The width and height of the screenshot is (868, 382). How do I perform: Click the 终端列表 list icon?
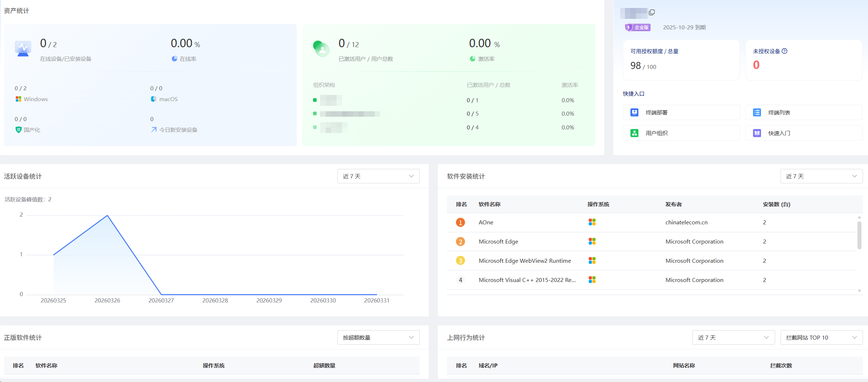click(757, 112)
